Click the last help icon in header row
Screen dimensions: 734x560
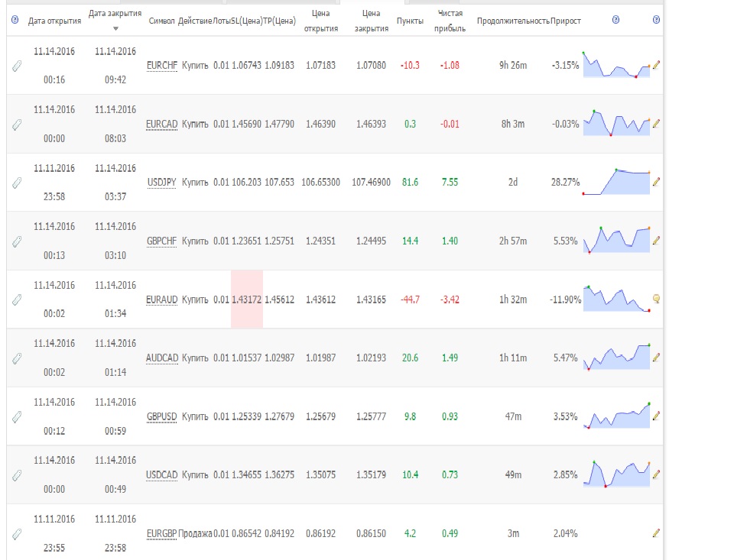(656, 20)
